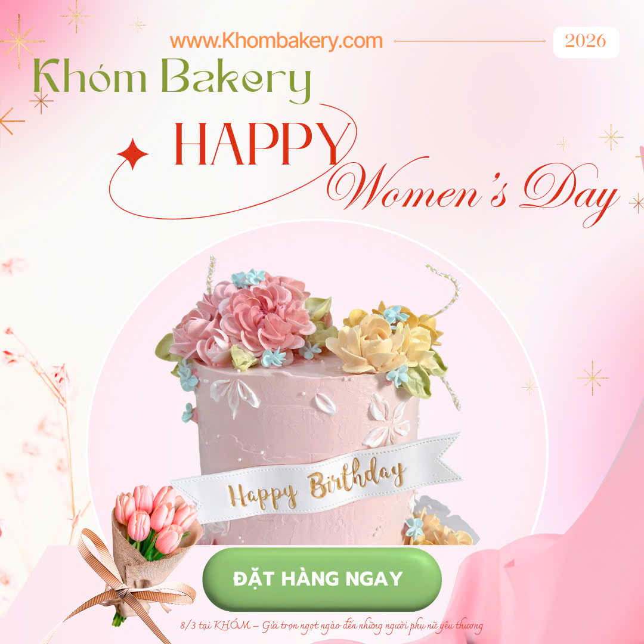
Task: Click the large gold sparkle in the top-left corner
Action: coord(19,41)
